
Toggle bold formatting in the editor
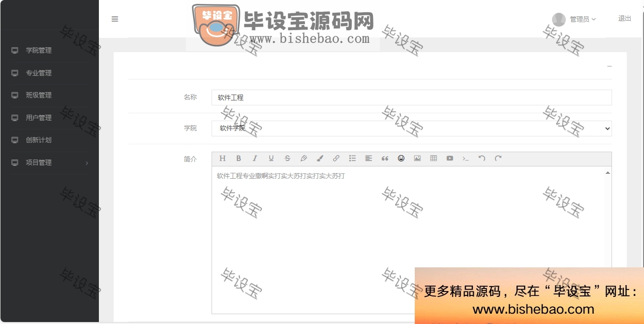pyautogui.click(x=239, y=158)
